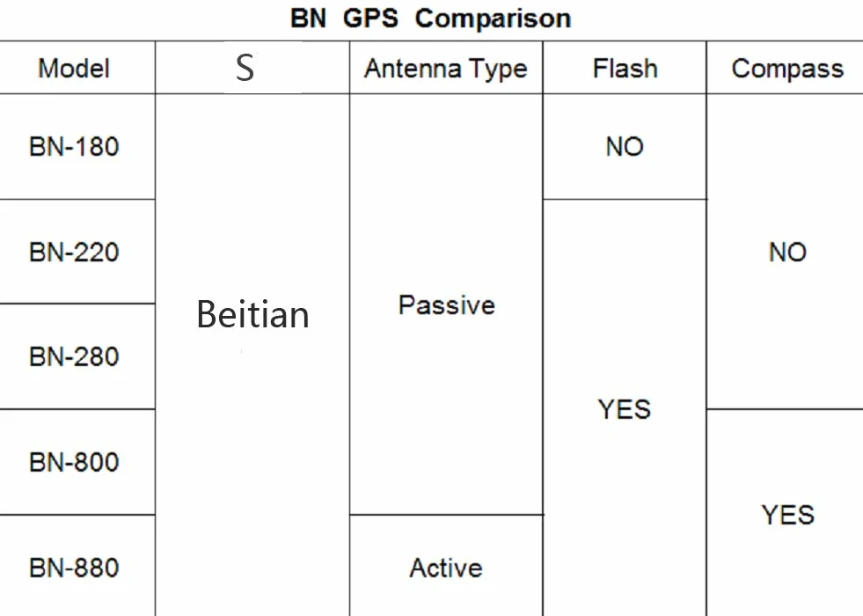863x616 pixels.
Task: Select the Antenna Type column header
Action: (x=446, y=70)
